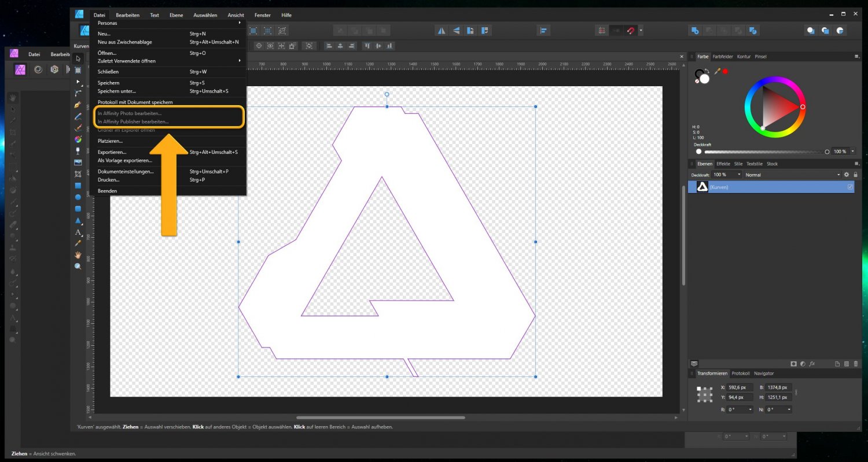Switch to the Farbfelder tab
This screenshot has width=868, height=462.
point(723,57)
